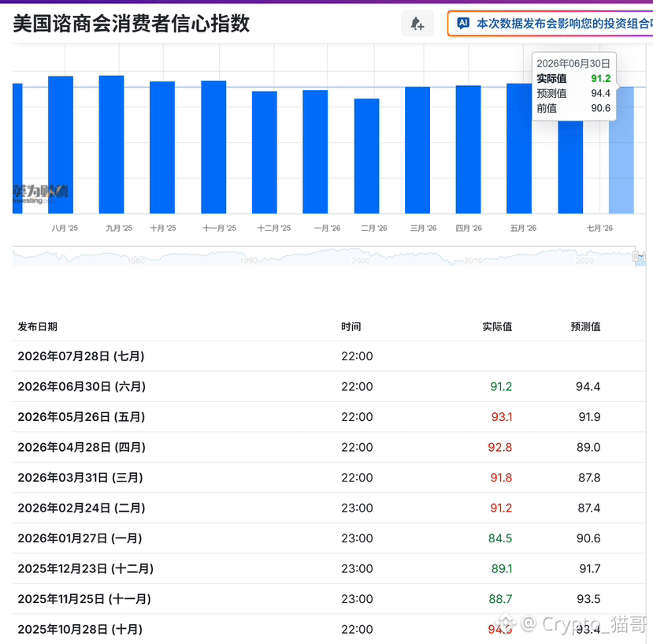This screenshot has width=653, height=644.
Task: Click forecast value 90.6 in January row
Action: [x=588, y=538]
